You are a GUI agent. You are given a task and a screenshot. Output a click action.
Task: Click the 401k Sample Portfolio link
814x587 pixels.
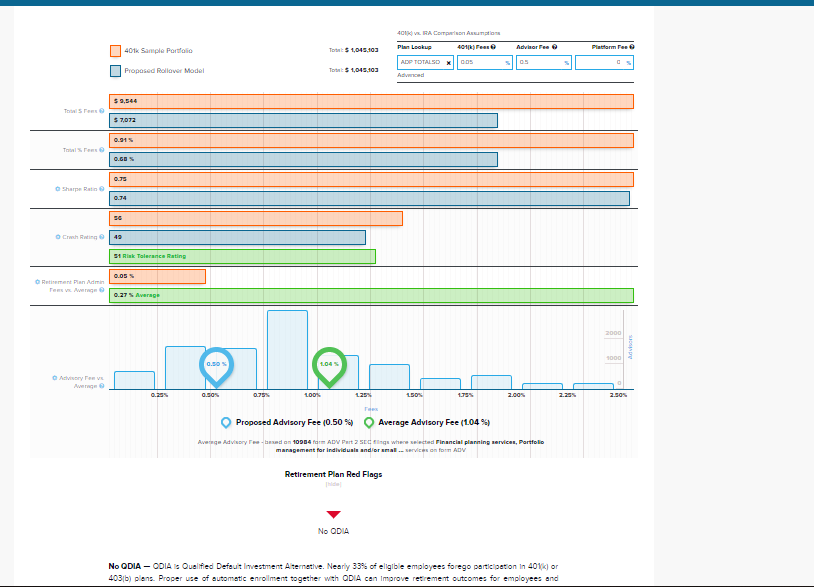pos(159,51)
